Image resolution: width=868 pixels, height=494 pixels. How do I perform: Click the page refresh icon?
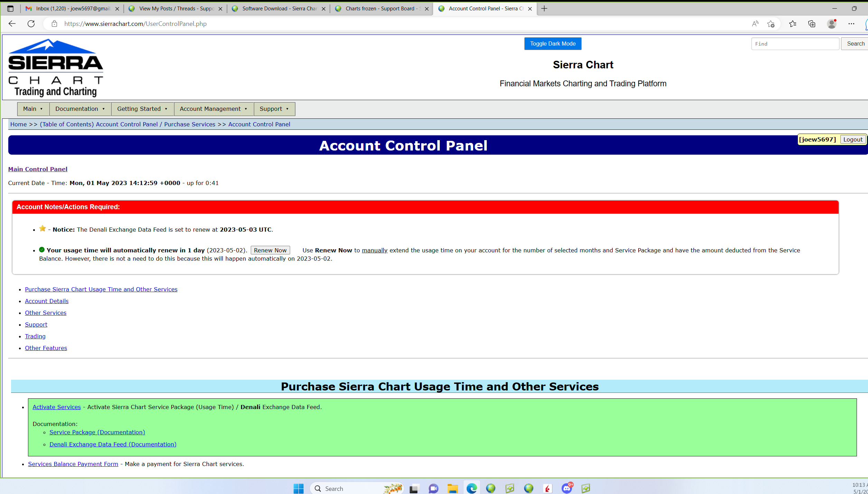31,24
